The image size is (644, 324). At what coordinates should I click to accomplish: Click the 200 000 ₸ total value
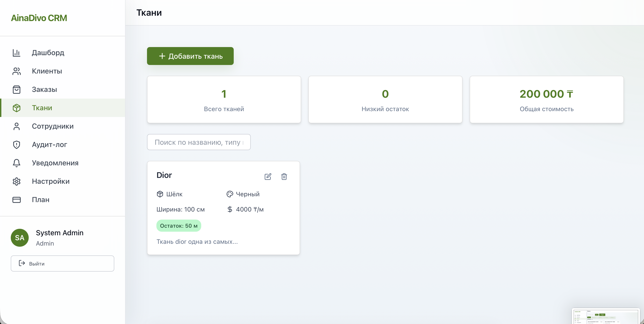tap(547, 94)
